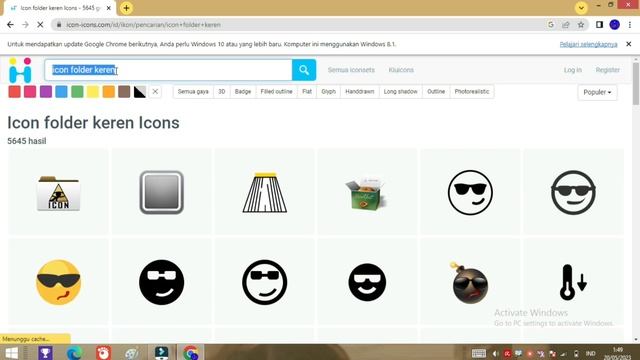Open Chrome side panel icon
This screenshot has width=640, height=360.
tap(599, 25)
